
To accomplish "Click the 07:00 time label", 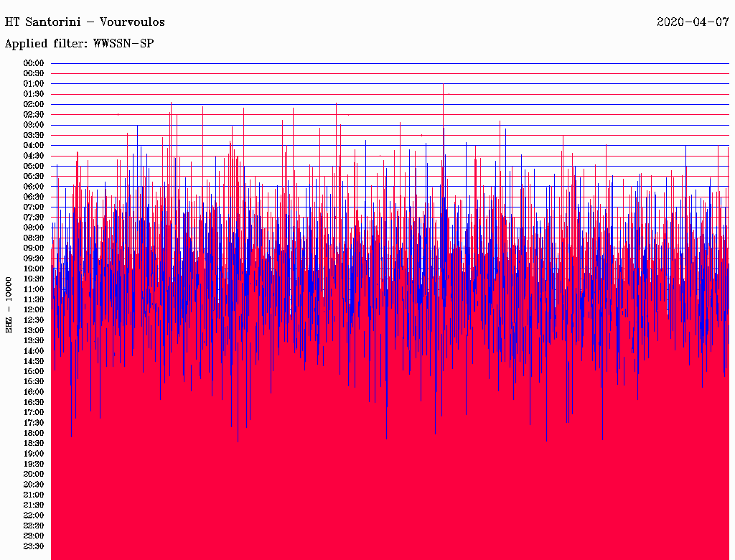I will click(x=34, y=207).
